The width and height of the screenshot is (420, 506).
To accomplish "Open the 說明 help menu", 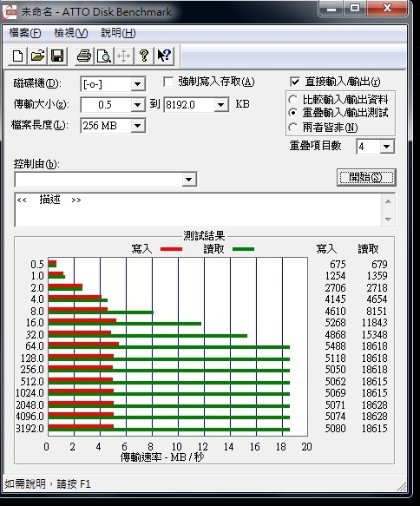I will coord(118,33).
